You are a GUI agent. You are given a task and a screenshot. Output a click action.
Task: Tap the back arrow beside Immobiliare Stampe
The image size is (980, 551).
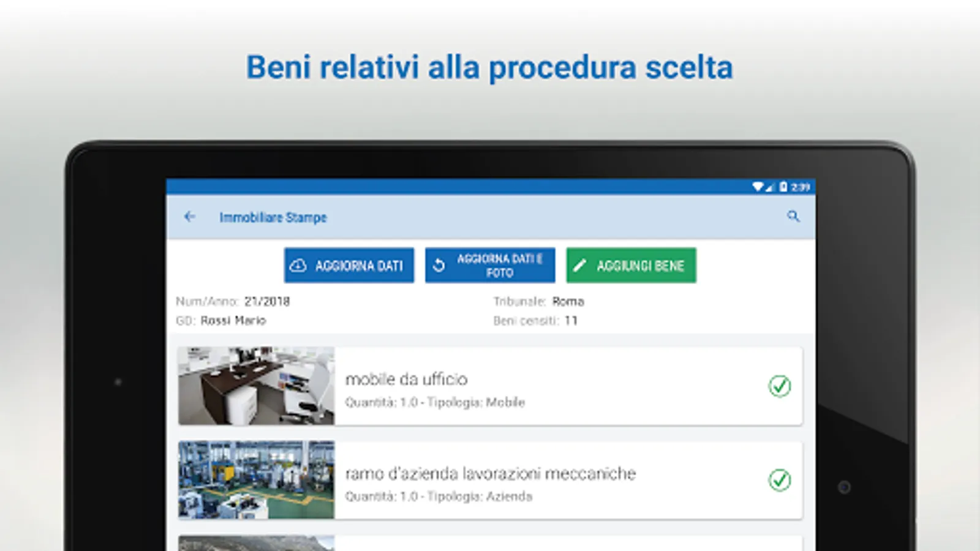[x=190, y=216]
